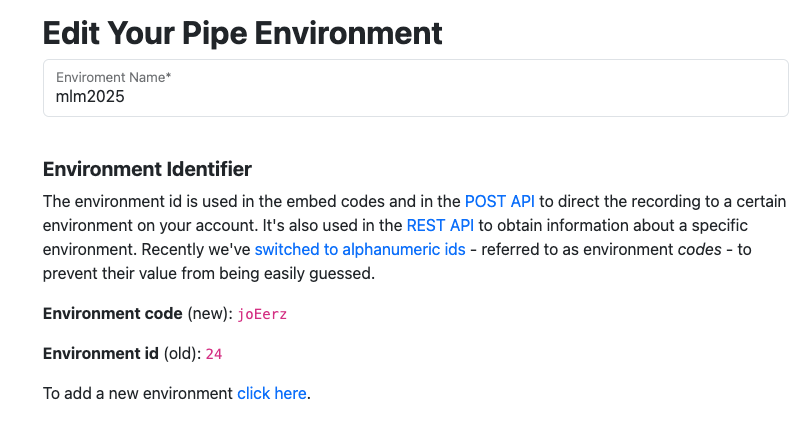Click the bold Environment id label
Viewport: 805px width, 432px height.
click(99, 354)
